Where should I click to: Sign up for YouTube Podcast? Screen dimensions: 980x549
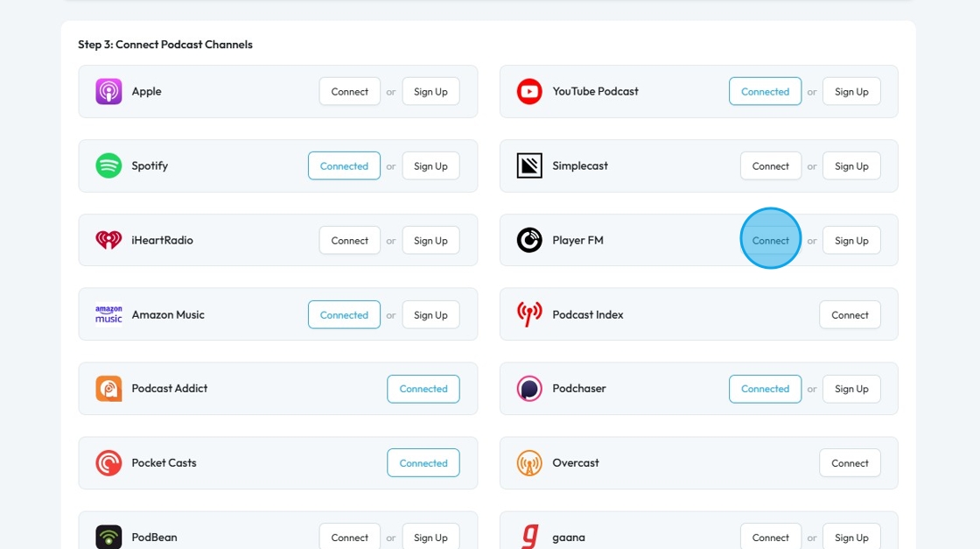[851, 91]
